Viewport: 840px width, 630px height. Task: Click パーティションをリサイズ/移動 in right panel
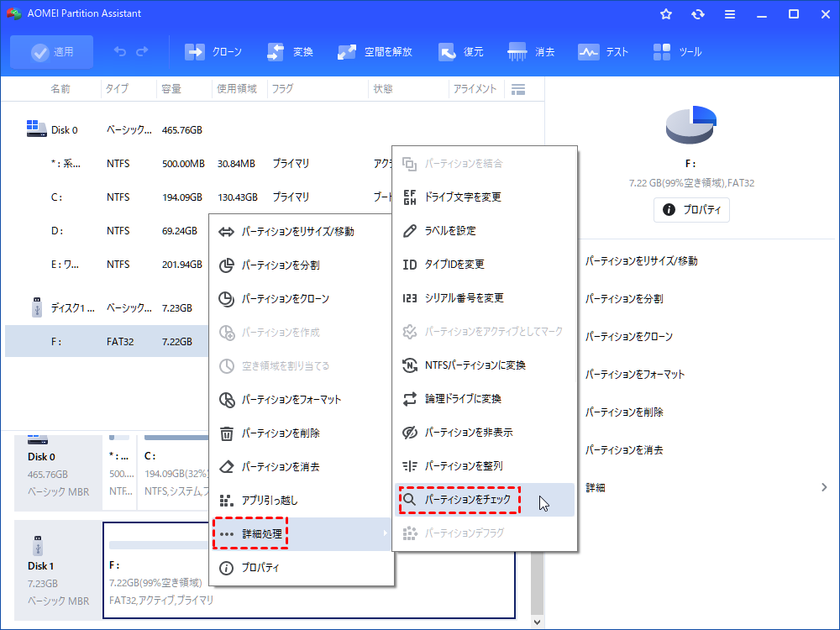tap(641, 261)
